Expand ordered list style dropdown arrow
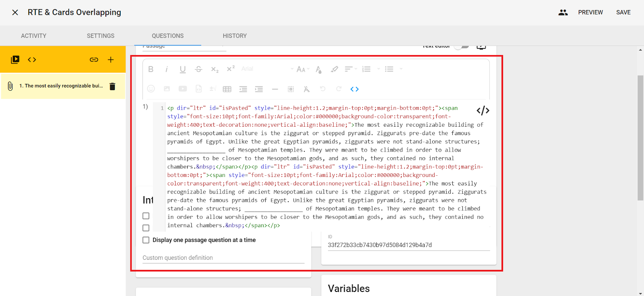Image resolution: width=644 pixels, height=296 pixels. click(x=378, y=69)
